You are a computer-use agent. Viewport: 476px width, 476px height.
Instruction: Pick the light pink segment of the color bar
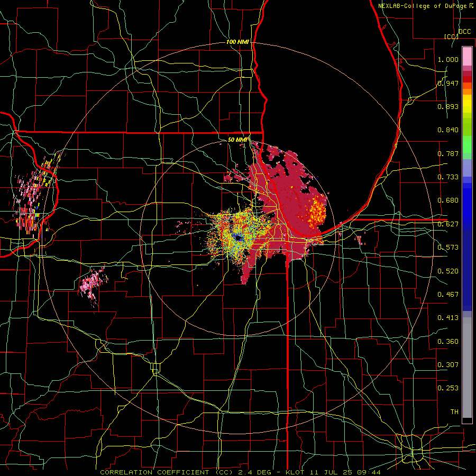467,57
